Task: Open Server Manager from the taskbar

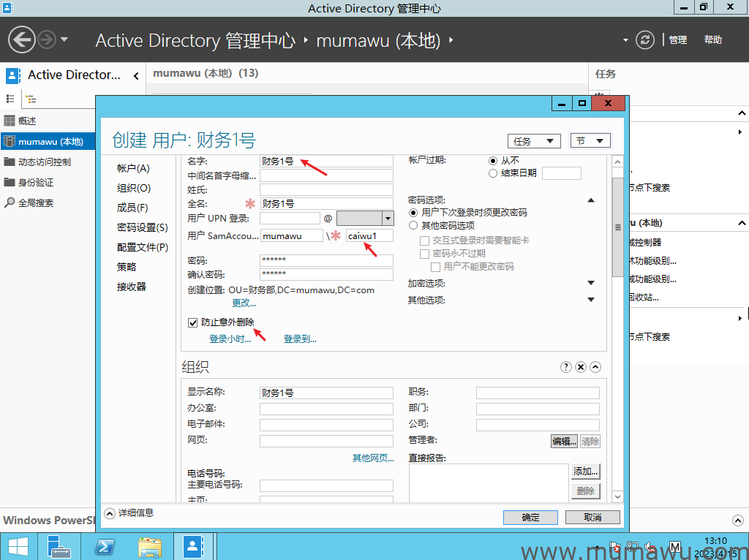Action: tap(59, 547)
